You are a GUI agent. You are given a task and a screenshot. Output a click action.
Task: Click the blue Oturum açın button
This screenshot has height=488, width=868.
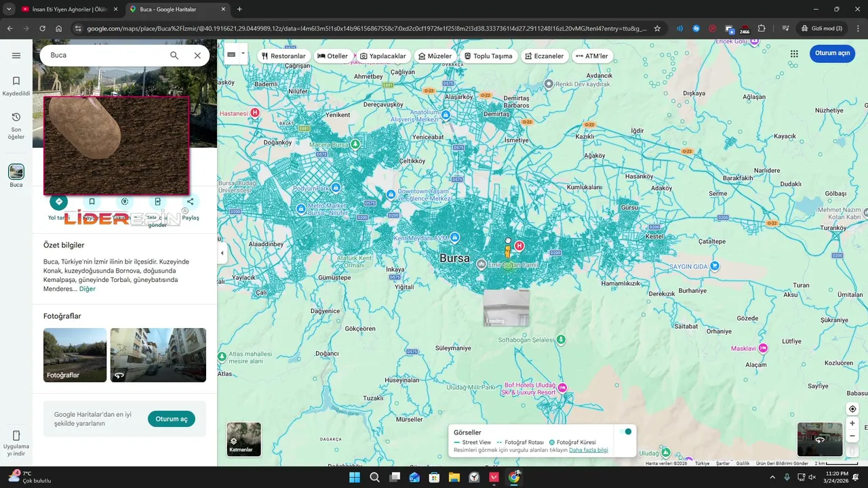tap(832, 54)
